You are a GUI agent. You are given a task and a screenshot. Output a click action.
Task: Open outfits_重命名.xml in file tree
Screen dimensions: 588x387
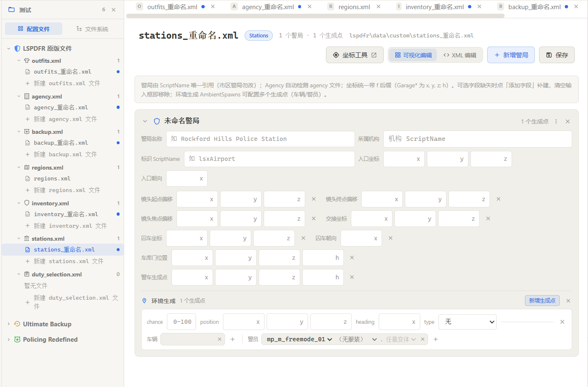(x=63, y=71)
